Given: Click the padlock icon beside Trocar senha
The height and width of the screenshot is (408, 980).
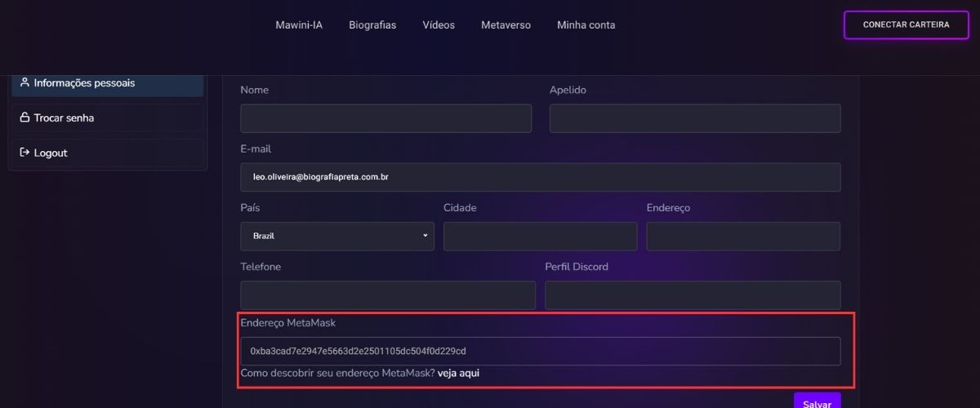Looking at the screenshot, I should tap(25, 118).
